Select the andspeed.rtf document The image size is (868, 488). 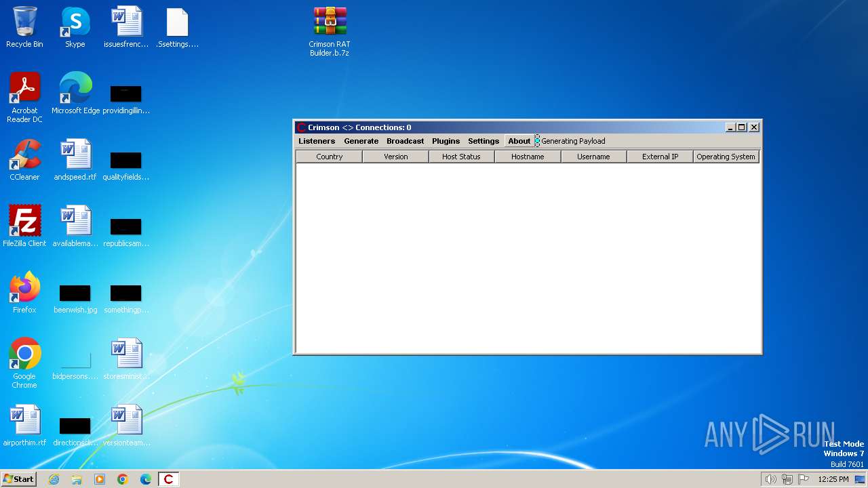[x=75, y=161]
